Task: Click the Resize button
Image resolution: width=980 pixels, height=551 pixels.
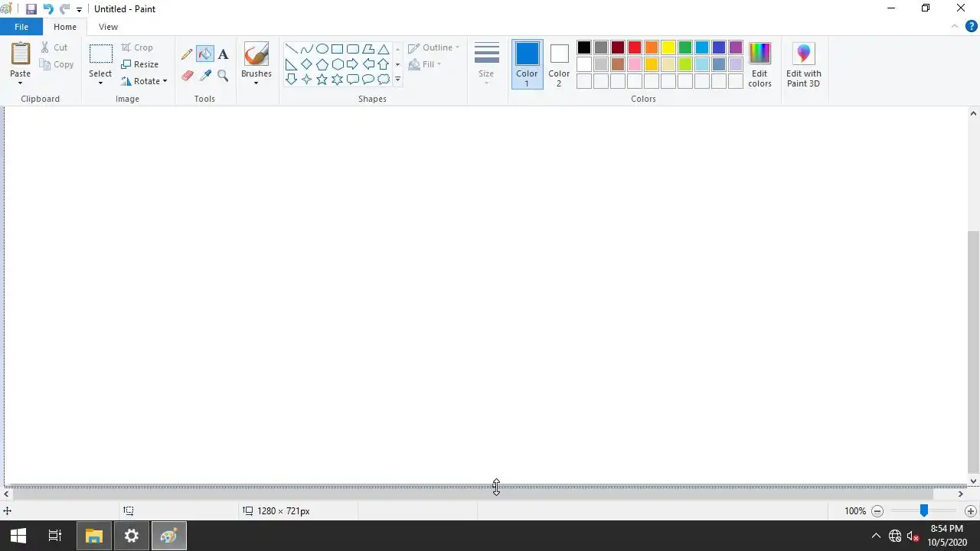Action: click(140, 64)
